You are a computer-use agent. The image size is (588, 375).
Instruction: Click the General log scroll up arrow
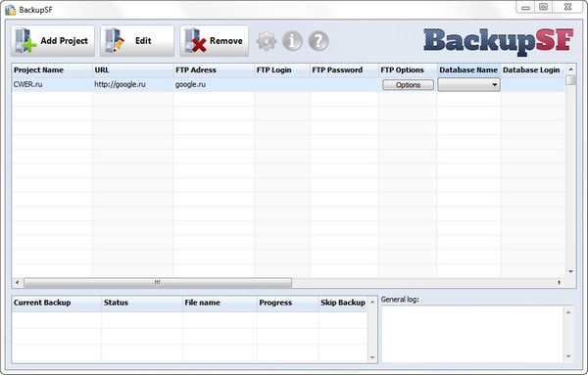pos(568,312)
